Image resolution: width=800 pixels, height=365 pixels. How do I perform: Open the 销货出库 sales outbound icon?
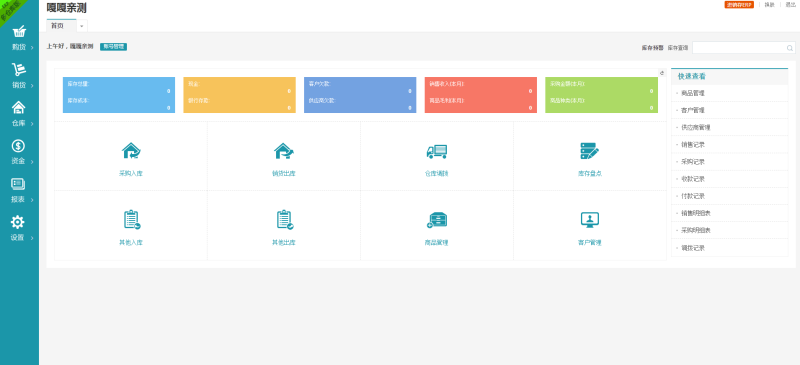[284, 151]
